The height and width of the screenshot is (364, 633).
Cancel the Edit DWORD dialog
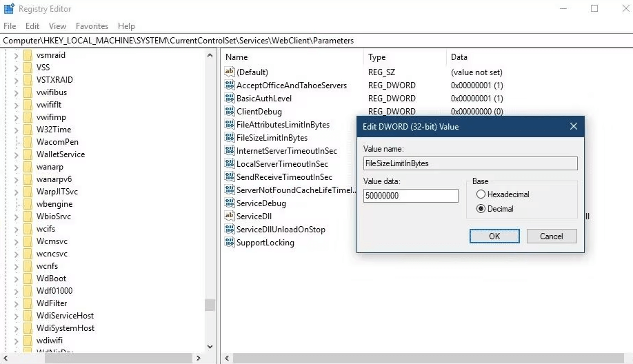pos(551,236)
